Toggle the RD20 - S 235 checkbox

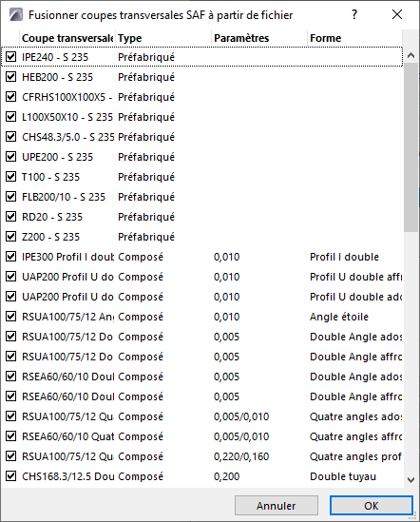(x=11, y=217)
